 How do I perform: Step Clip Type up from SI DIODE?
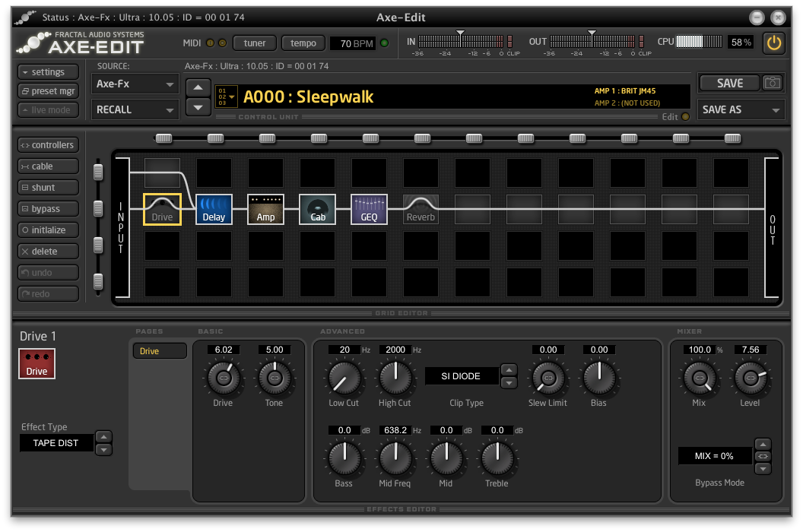(509, 369)
